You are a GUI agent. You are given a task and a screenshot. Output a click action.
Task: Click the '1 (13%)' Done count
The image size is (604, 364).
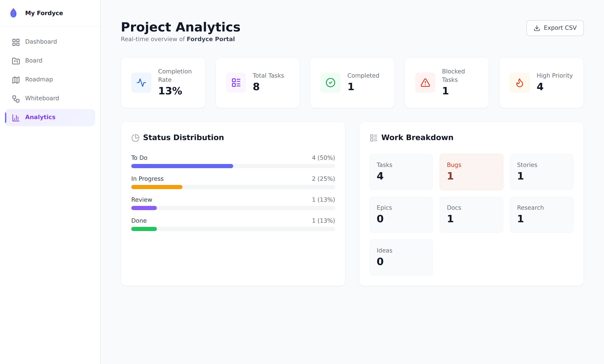323,221
